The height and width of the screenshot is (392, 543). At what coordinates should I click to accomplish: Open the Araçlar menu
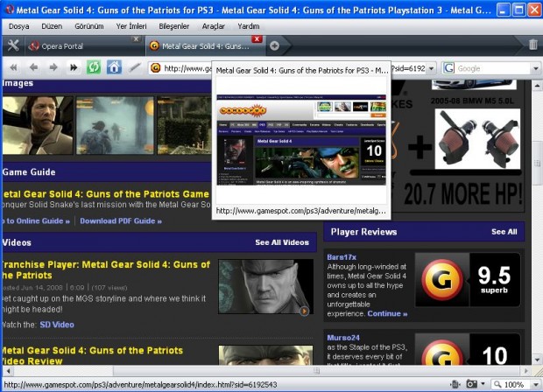pos(214,26)
